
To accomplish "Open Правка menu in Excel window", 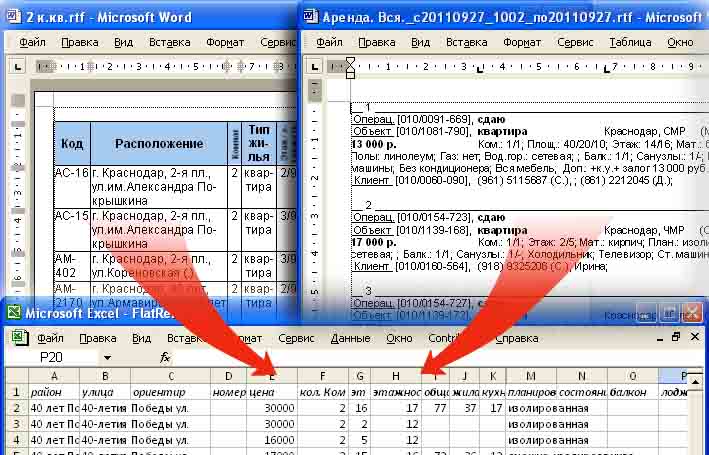I will coord(98,338).
